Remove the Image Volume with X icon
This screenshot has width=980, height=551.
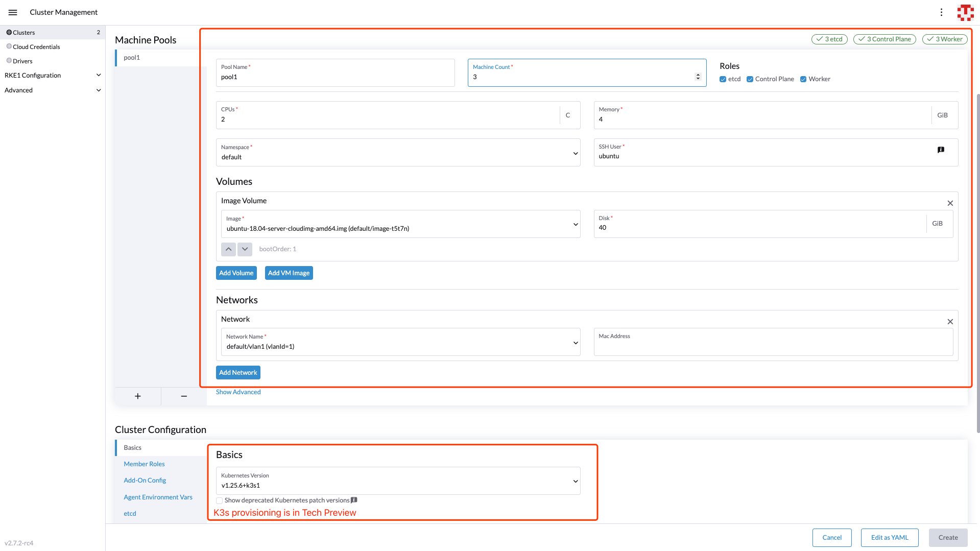pos(950,203)
